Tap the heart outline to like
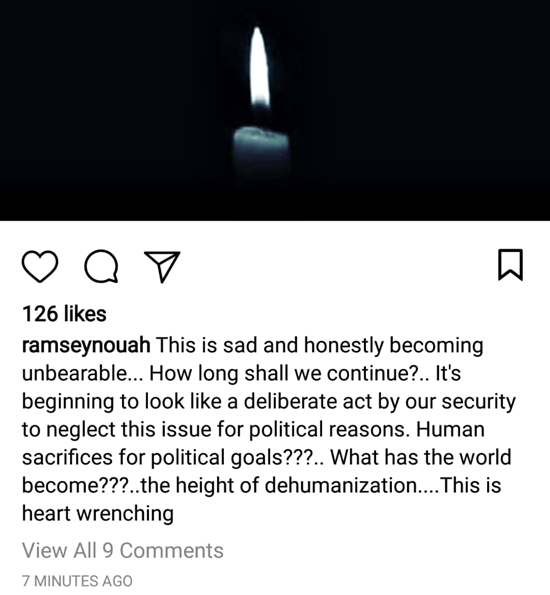This screenshot has height=595, width=550. pos(40,266)
